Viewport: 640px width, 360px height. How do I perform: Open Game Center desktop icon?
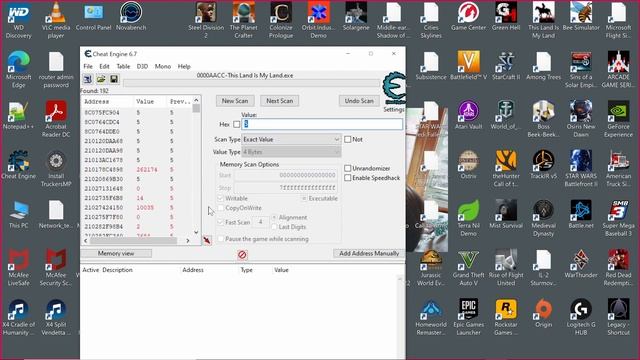coord(469,16)
